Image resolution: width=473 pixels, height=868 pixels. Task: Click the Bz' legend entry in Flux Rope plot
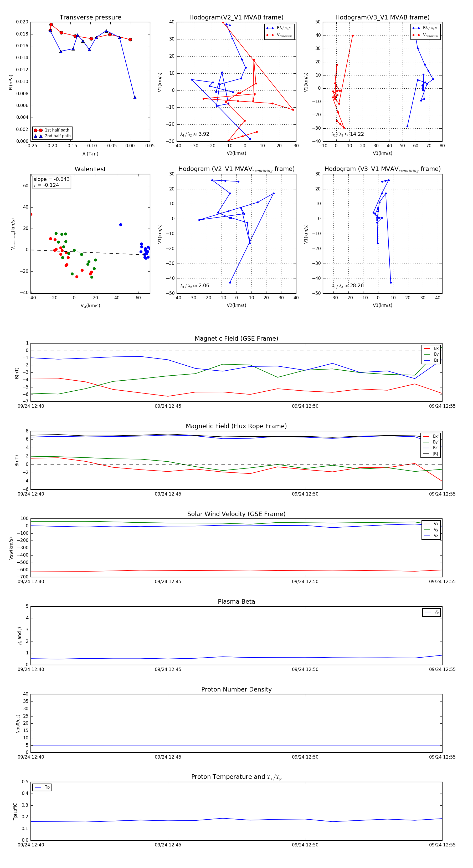[431, 448]
